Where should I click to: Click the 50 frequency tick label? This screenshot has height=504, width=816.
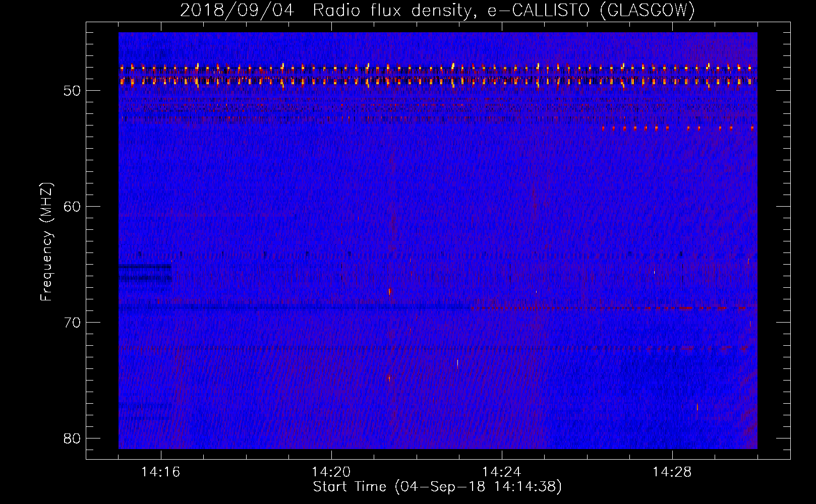[72, 91]
